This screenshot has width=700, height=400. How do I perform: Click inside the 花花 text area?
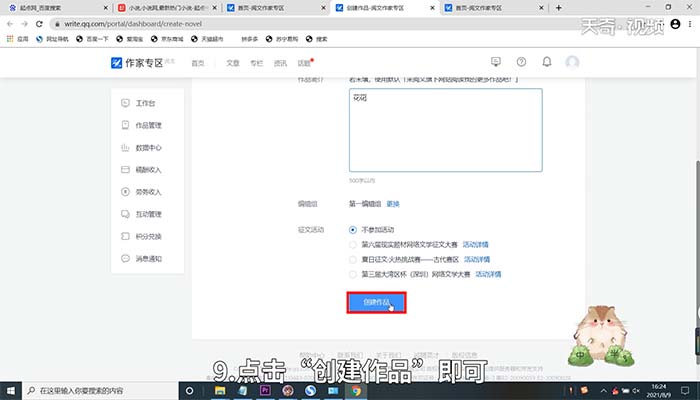click(x=446, y=130)
